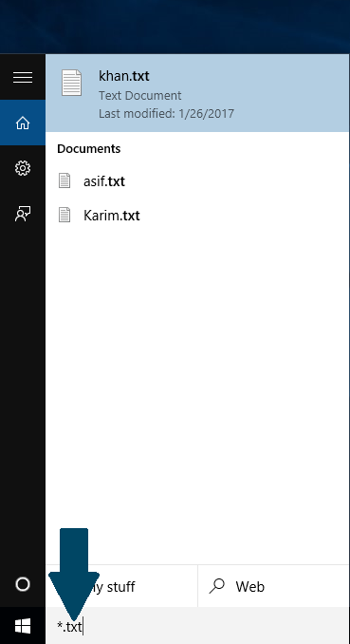Expand the hamburger menu in sidebar
Viewport: 350px width, 644px height.
(23, 77)
